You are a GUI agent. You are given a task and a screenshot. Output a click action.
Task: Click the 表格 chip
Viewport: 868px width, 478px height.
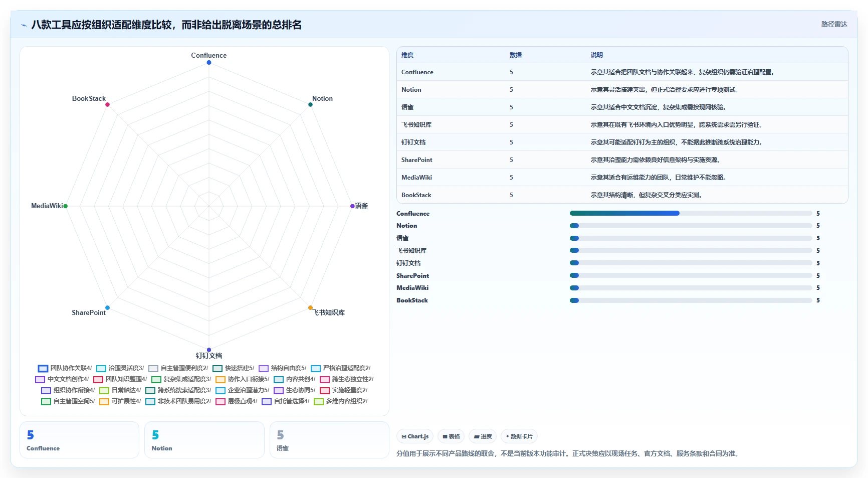tap(451, 436)
